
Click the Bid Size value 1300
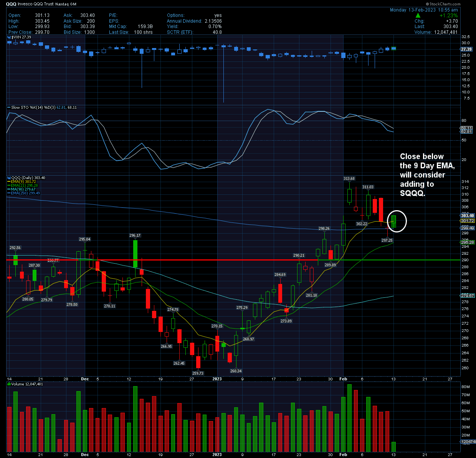89,32
